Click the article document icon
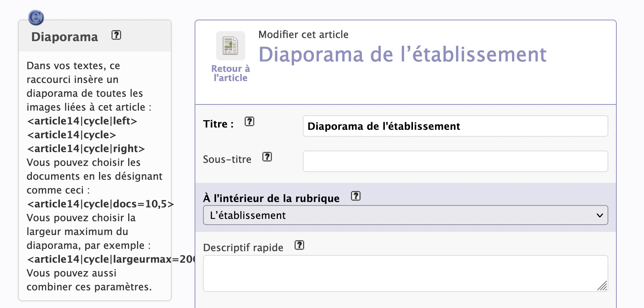This screenshot has width=644, height=308. 230,46
